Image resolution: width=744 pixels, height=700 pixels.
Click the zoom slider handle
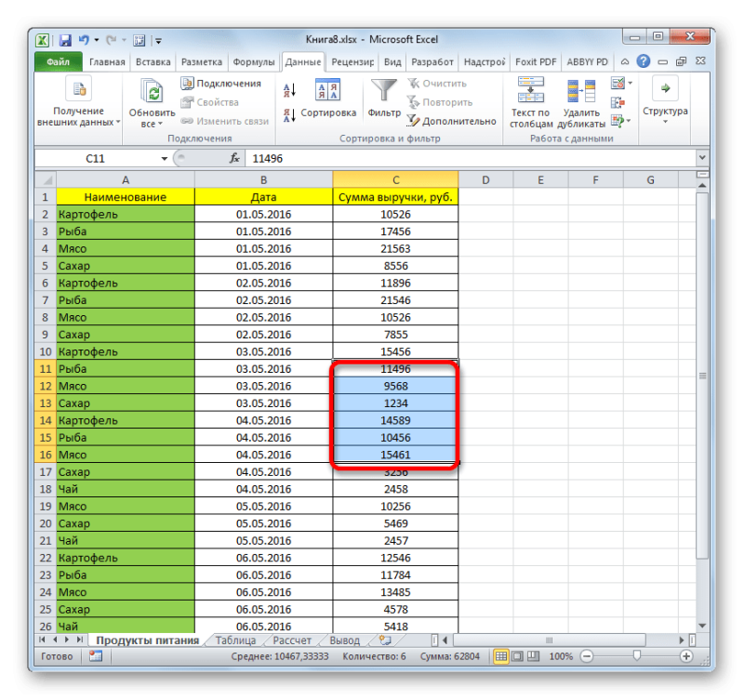[637, 656]
